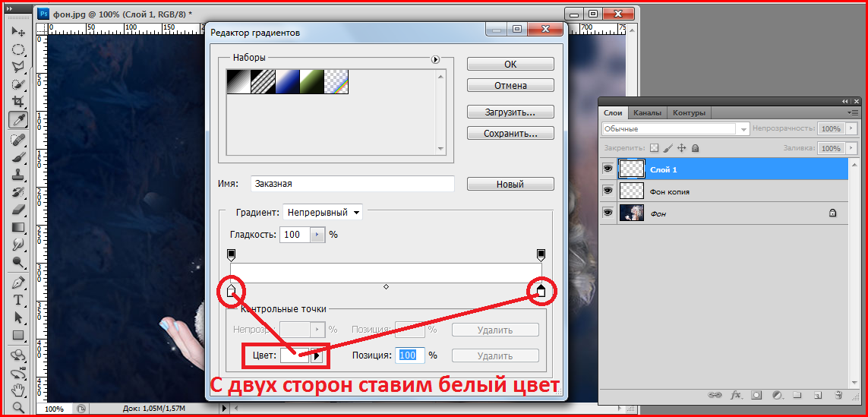Open the Заливка slider arrow
Image resolution: width=868 pixels, height=417 pixels.
851,148
